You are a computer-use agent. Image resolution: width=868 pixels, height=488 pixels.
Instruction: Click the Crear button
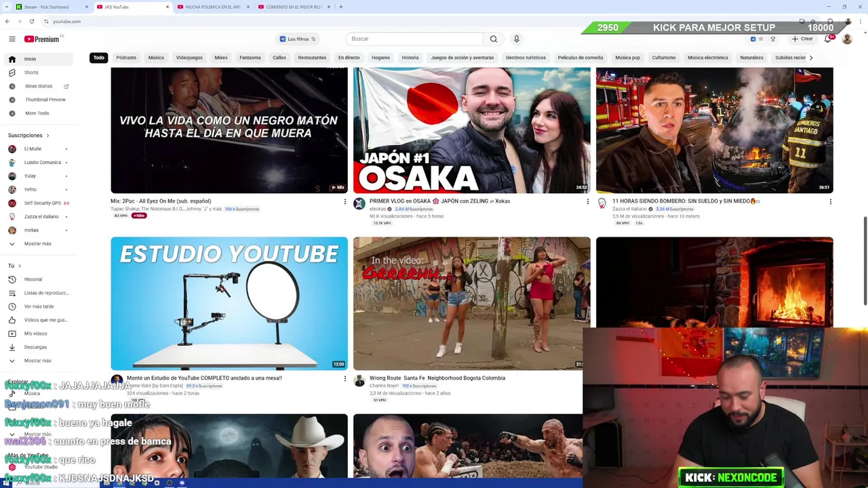(x=802, y=39)
